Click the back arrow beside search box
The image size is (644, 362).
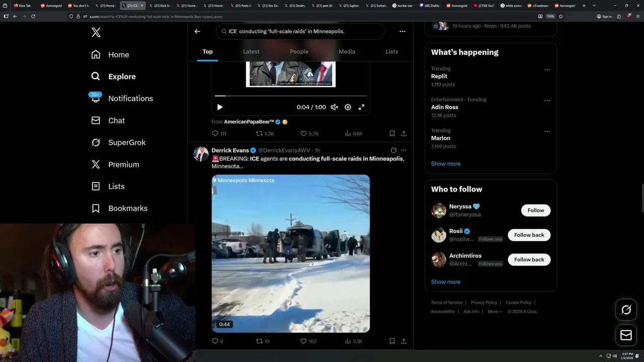197,31
